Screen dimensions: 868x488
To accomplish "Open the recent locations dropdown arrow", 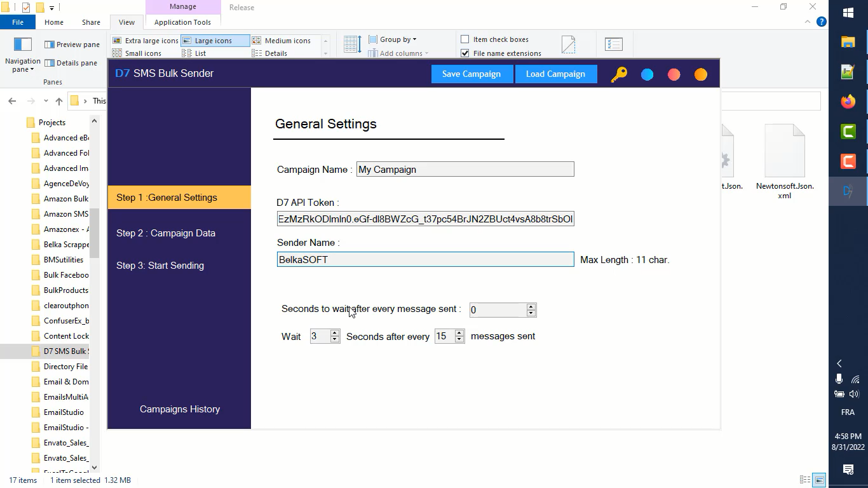I will click(x=46, y=101).
